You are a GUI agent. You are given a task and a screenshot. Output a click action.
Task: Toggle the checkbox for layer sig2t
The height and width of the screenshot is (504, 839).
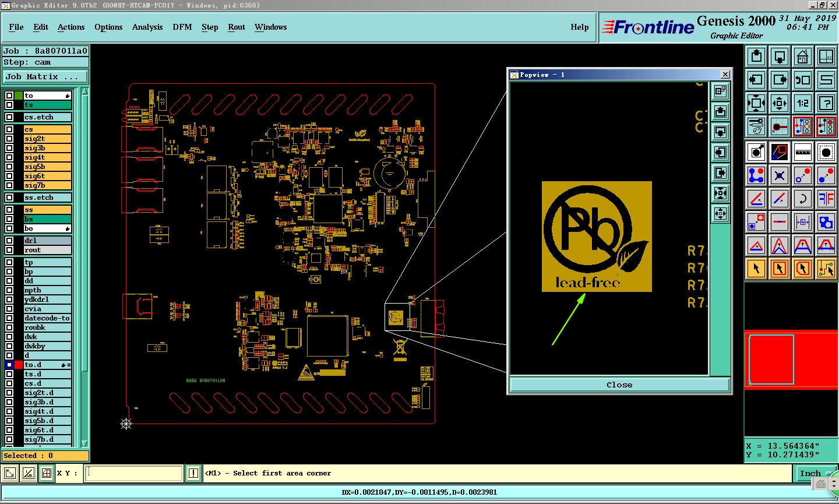9,139
